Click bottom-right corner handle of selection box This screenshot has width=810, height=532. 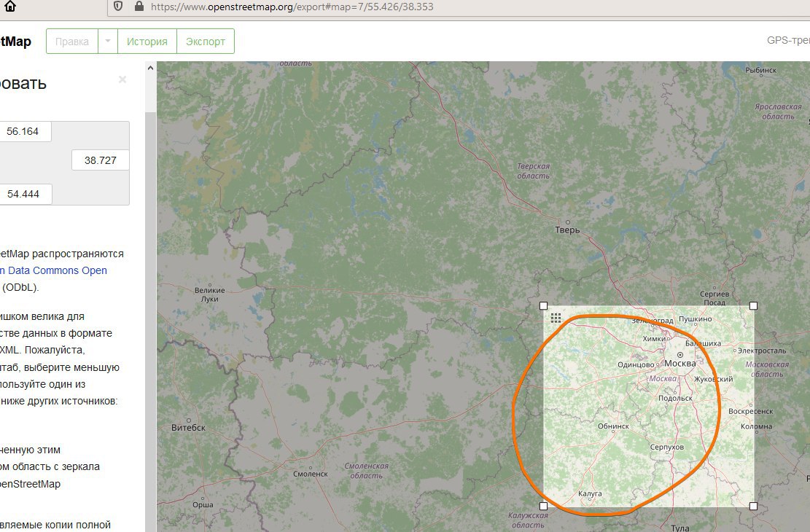pyautogui.click(x=753, y=506)
